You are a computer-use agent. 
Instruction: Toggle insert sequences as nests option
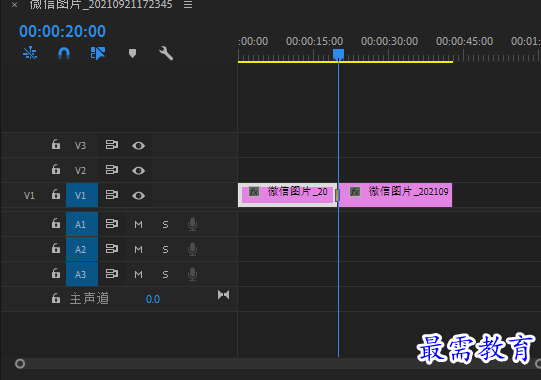30,53
